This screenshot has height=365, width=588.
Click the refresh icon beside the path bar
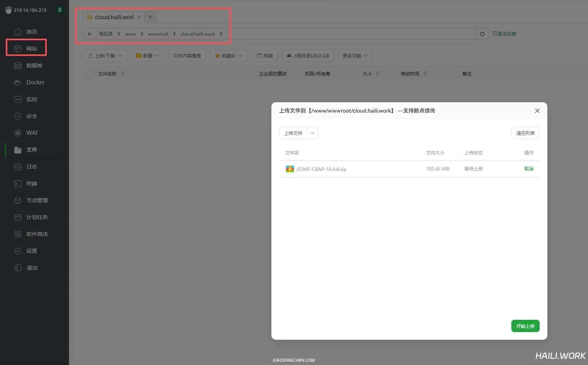[482, 34]
